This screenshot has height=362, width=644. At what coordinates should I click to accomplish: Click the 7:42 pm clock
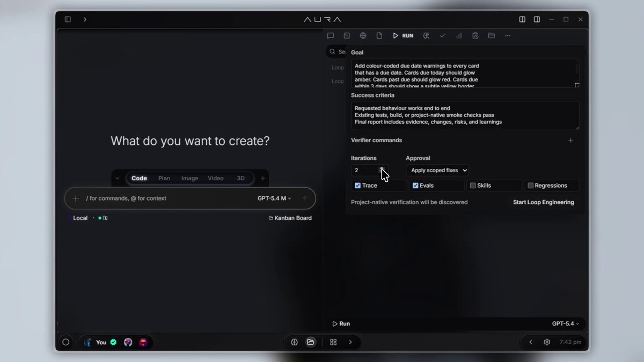point(570,342)
